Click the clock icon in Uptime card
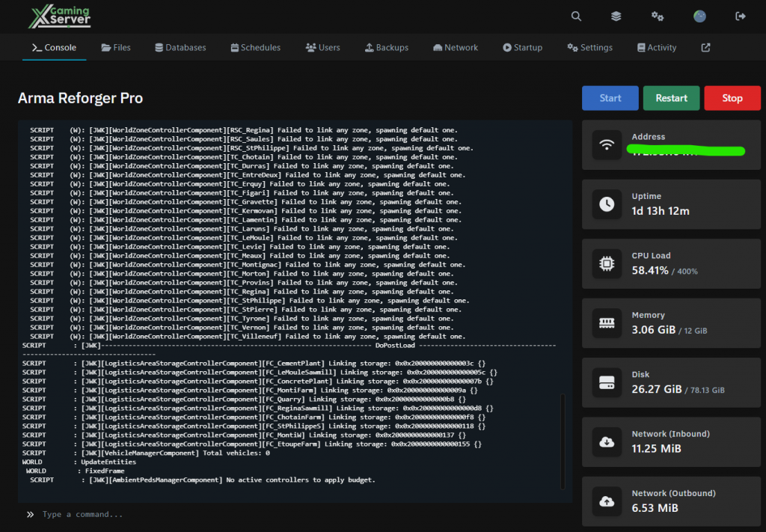 (x=607, y=204)
